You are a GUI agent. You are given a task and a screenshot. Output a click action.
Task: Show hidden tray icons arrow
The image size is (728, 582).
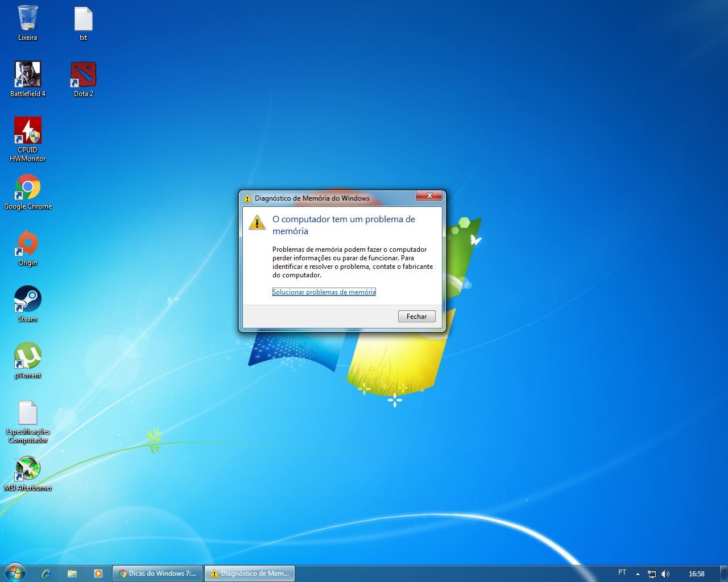pyautogui.click(x=638, y=574)
